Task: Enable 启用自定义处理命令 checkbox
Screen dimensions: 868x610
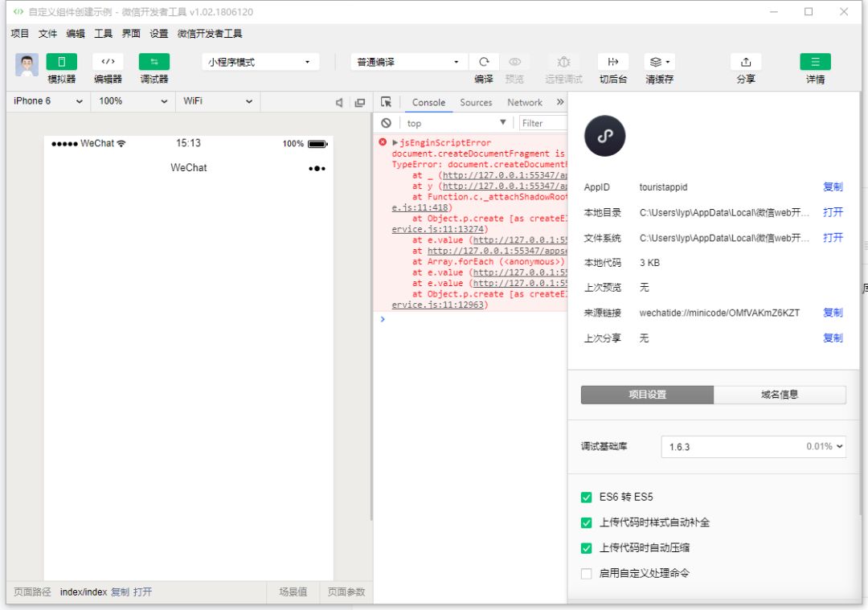Action: pyautogui.click(x=586, y=574)
